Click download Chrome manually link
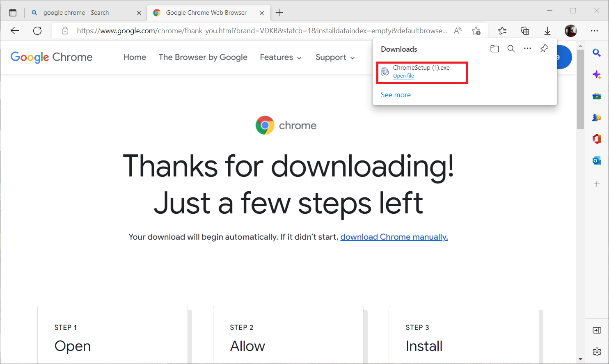The height and width of the screenshot is (364, 609). point(394,237)
